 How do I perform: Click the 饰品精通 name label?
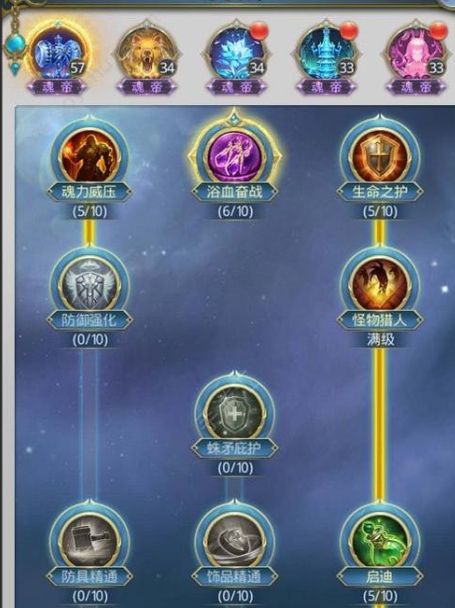click(235, 577)
